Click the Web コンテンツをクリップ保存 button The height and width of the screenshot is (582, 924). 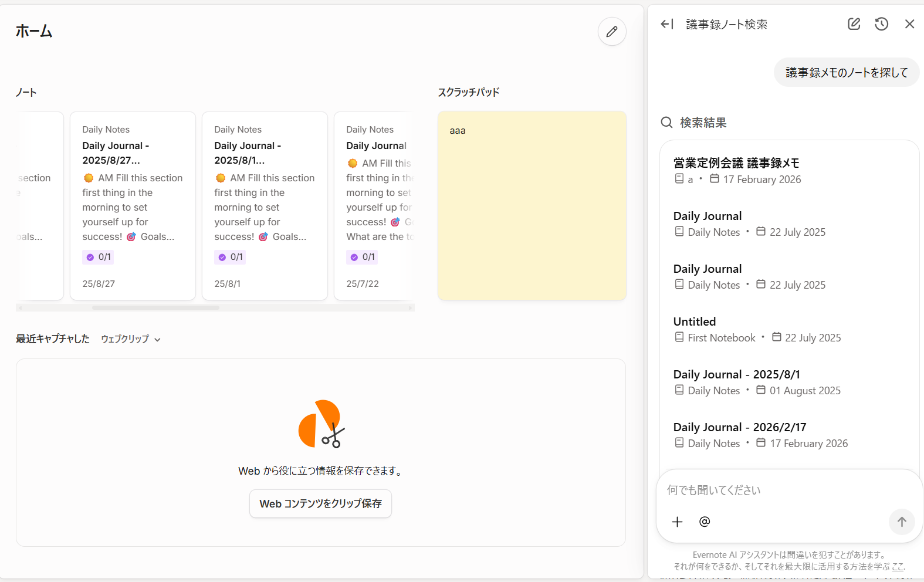point(321,504)
